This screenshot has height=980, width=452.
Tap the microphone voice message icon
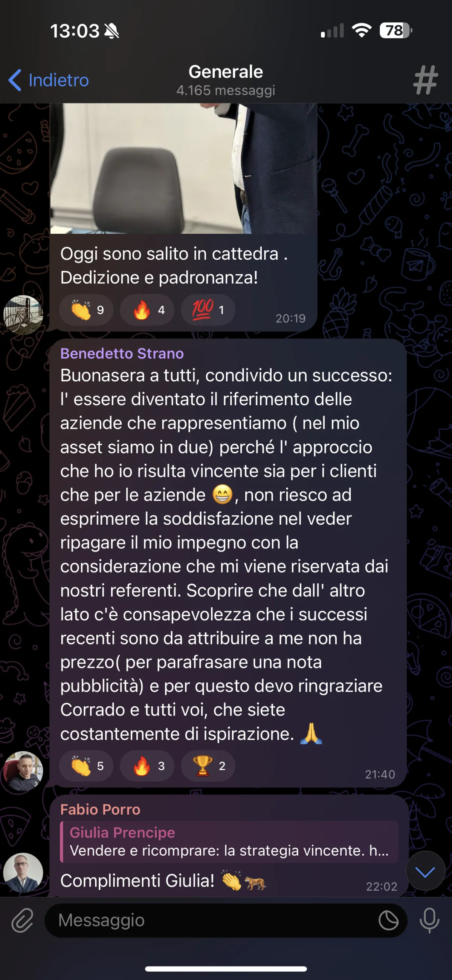(x=429, y=920)
